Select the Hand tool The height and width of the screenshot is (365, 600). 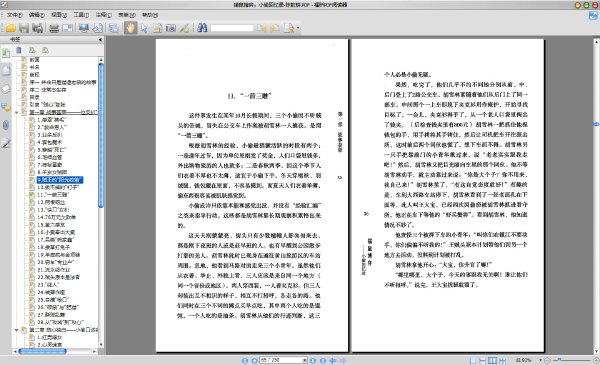130,28
